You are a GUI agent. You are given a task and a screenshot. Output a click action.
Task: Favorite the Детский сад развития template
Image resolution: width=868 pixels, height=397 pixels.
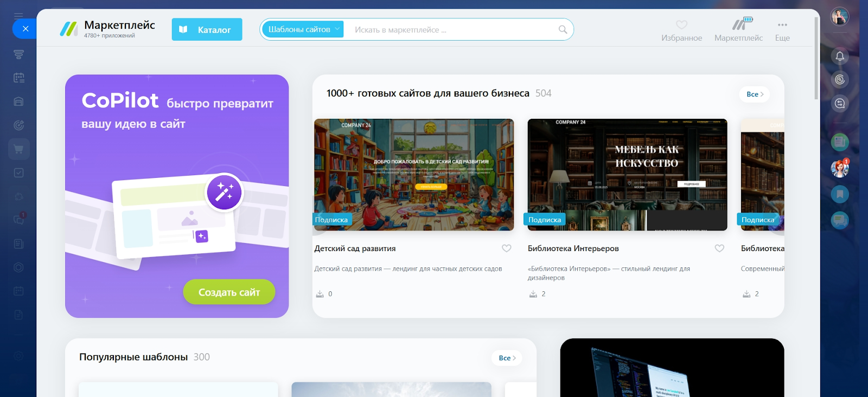pos(506,248)
